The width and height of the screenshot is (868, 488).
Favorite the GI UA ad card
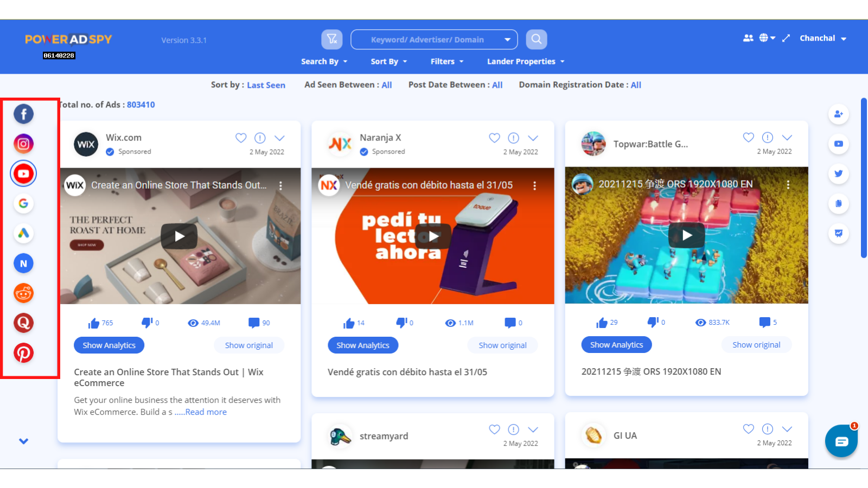(x=749, y=429)
